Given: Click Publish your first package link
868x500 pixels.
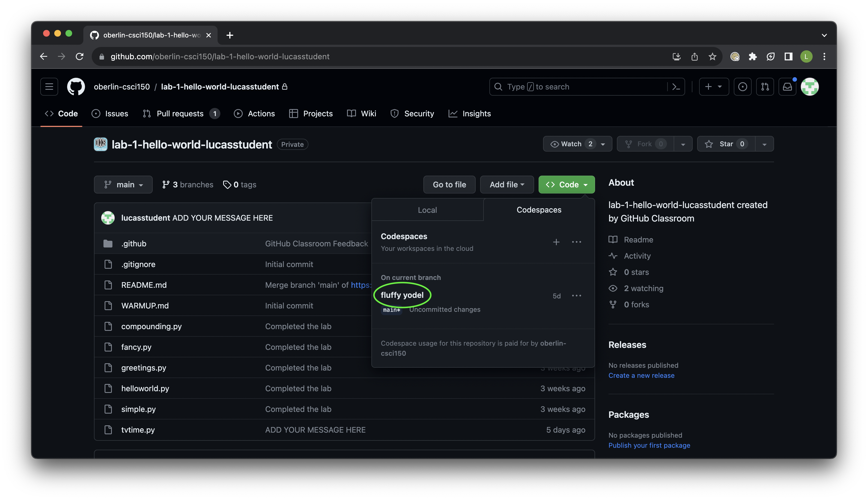Looking at the screenshot, I should point(649,445).
